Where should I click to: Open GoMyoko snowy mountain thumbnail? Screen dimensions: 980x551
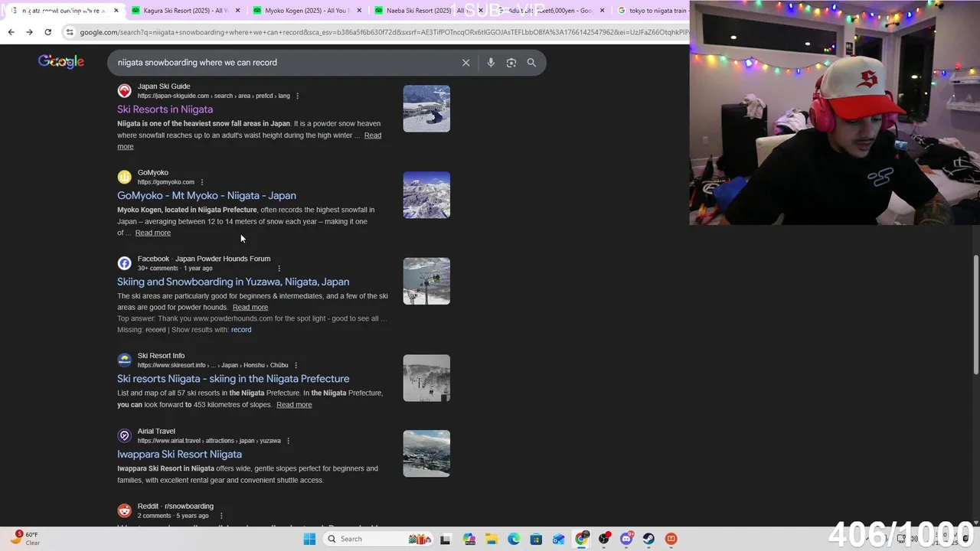[426, 195]
